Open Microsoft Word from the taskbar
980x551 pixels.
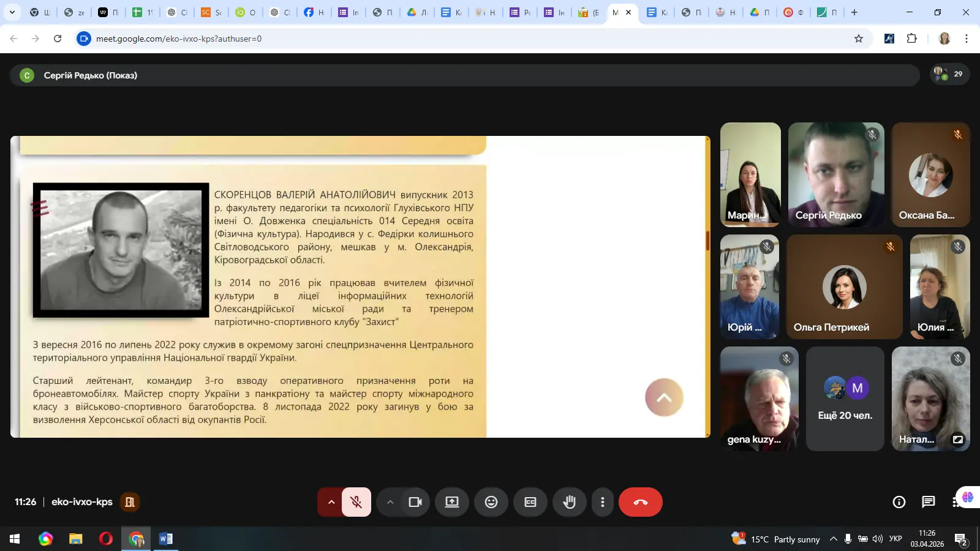click(x=166, y=539)
